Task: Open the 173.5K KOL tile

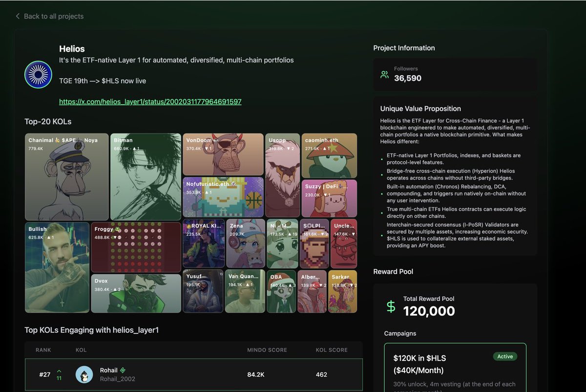Action: tap(282, 243)
